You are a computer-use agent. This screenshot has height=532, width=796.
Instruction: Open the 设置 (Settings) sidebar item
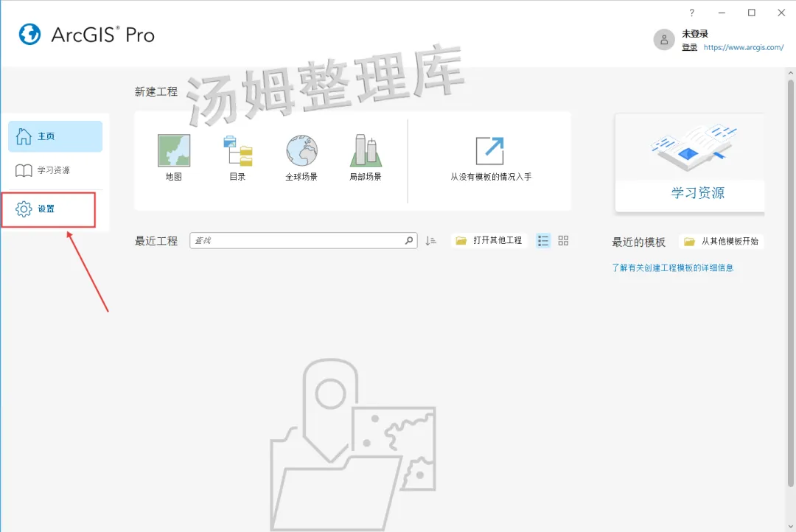[49, 209]
